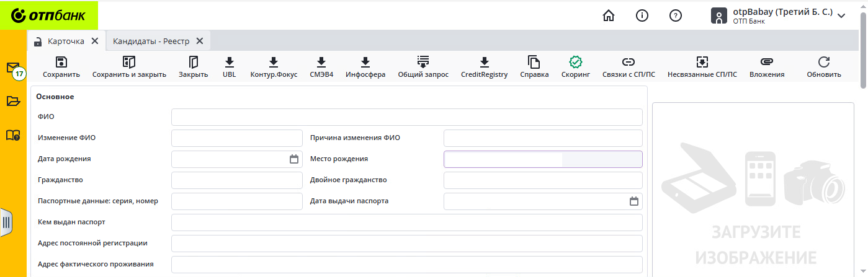Image resolution: width=868 pixels, height=277 pixels.
Task: Click the Save (Сохранить) toolbar icon
Action: (x=61, y=62)
